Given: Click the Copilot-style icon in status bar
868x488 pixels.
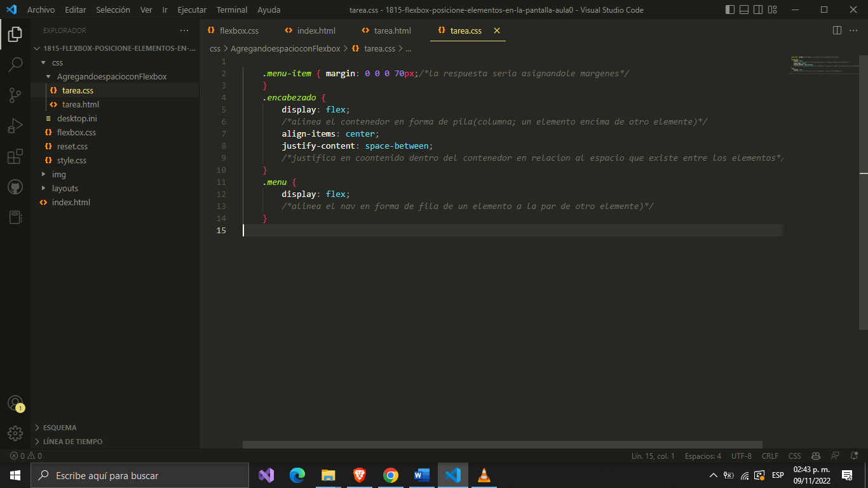Looking at the screenshot, I should [817, 456].
